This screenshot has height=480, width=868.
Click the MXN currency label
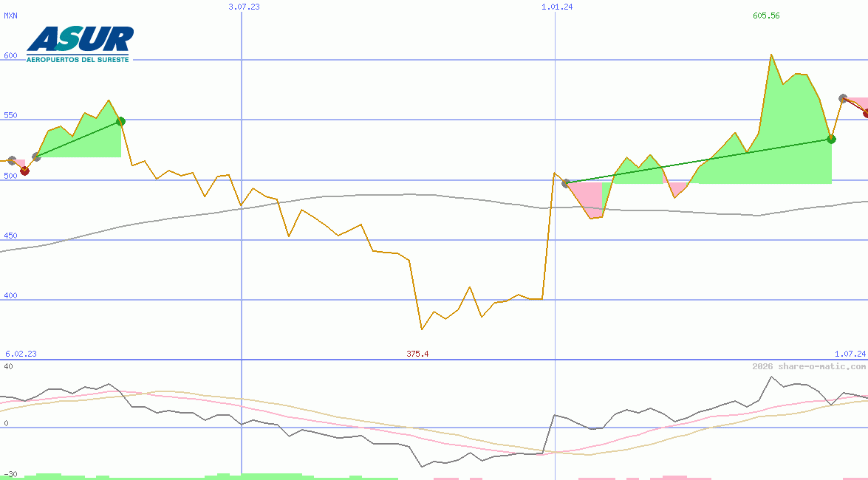tap(11, 16)
